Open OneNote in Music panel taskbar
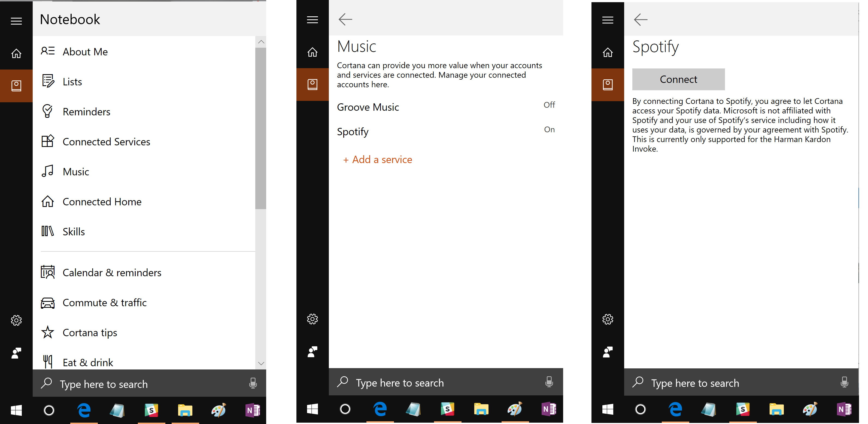This screenshot has width=868, height=424. point(549,409)
